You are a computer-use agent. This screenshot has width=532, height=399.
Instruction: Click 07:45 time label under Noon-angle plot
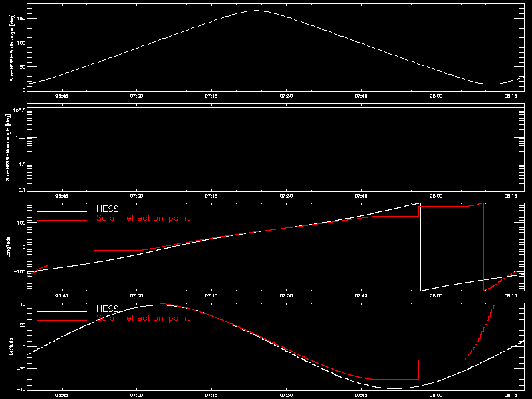tap(361, 196)
